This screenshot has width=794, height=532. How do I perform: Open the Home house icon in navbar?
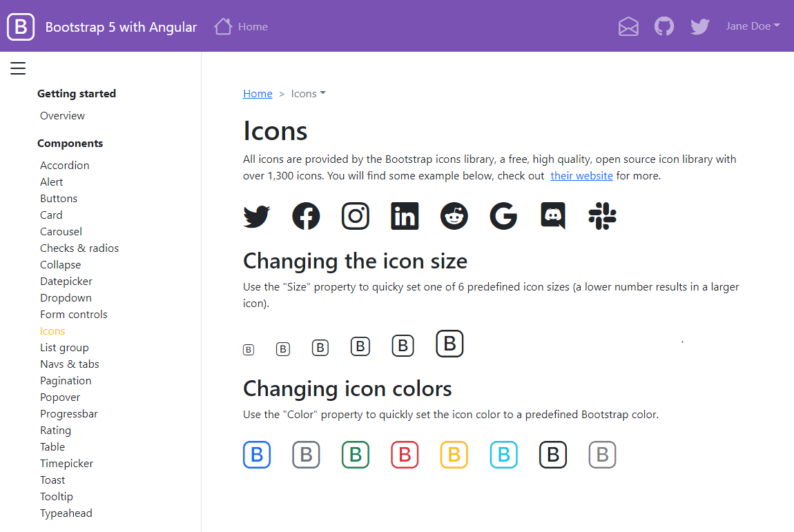[x=223, y=26]
